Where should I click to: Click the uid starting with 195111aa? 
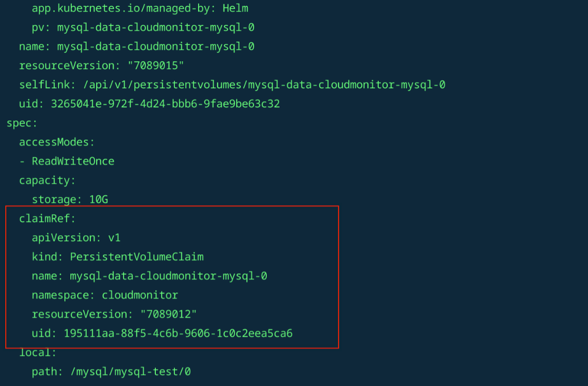pyautogui.click(x=178, y=333)
